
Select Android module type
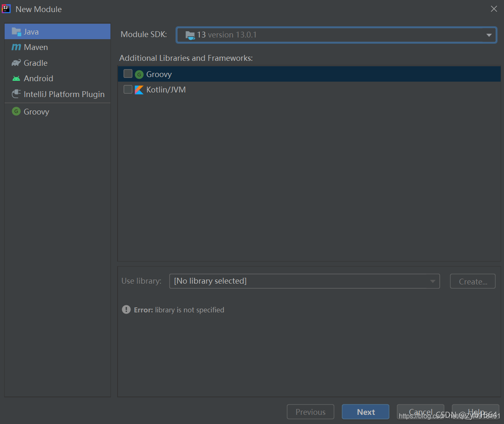58,78
